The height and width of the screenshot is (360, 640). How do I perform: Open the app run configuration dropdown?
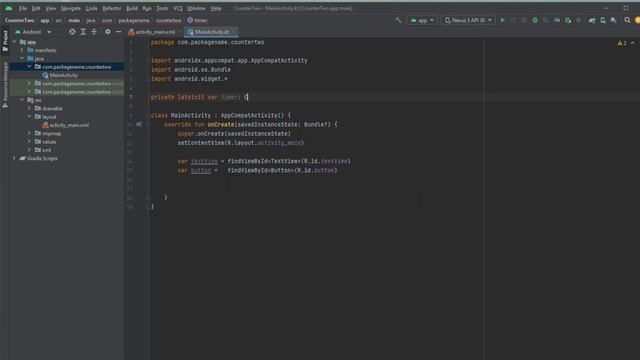[x=422, y=20]
